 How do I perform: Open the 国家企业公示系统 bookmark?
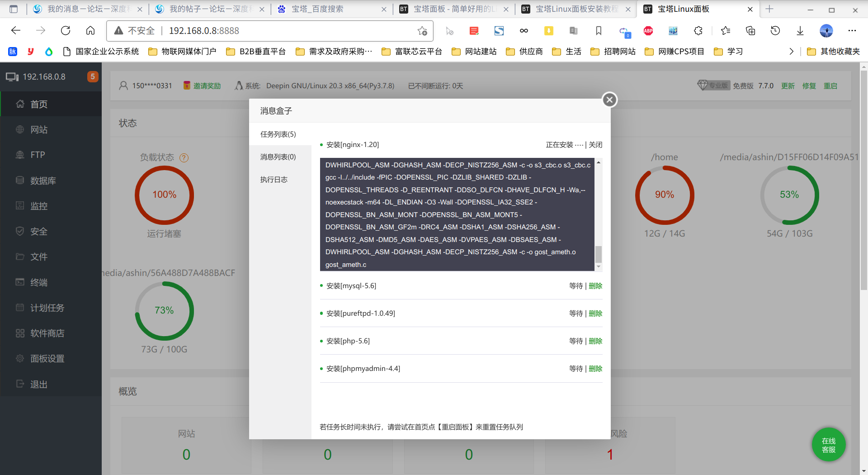(101, 52)
